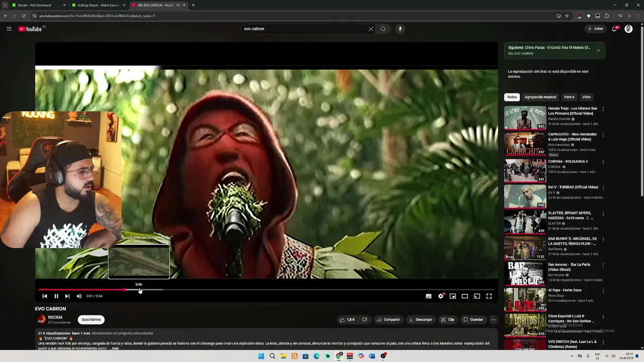Viewport: 644px width, 362px height.
Task: Open YouTube notifications bell
Action: (x=614, y=29)
